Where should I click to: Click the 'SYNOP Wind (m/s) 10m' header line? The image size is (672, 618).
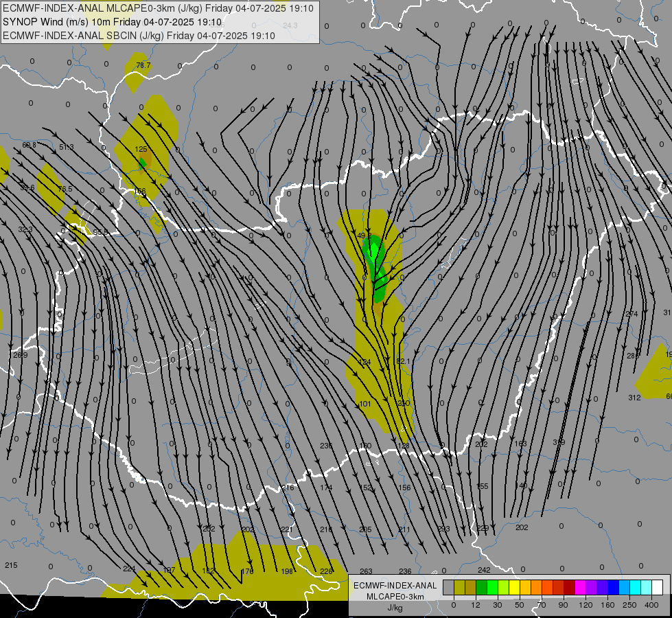point(113,22)
